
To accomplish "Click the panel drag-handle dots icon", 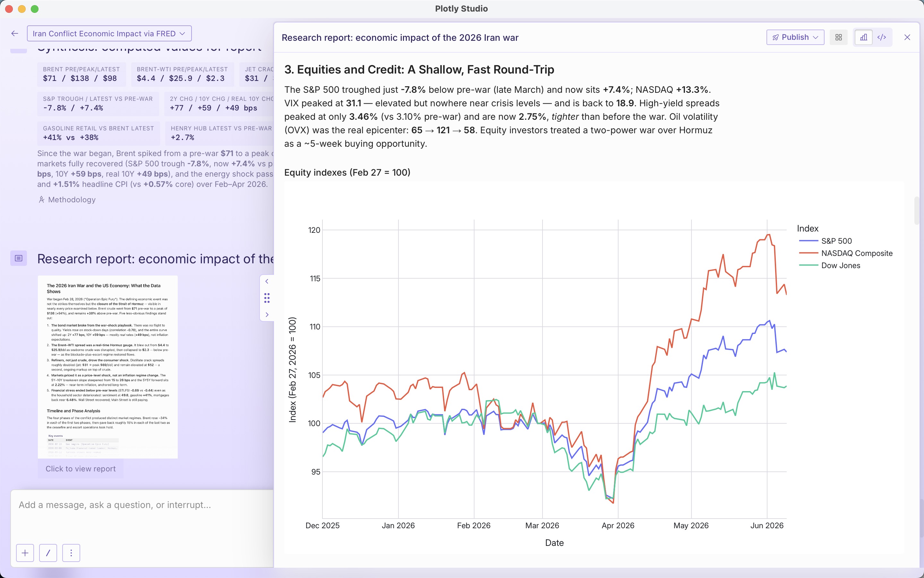I will [x=267, y=298].
